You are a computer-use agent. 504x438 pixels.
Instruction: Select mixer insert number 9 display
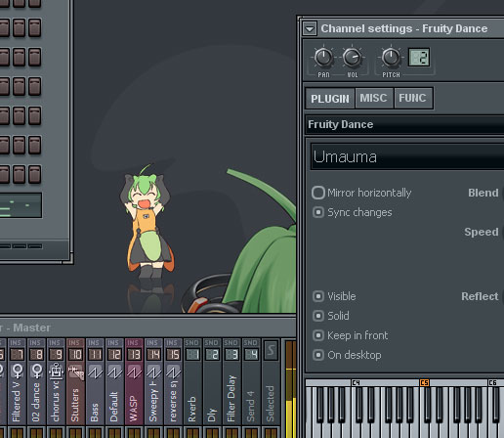pyautogui.click(x=56, y=354)
